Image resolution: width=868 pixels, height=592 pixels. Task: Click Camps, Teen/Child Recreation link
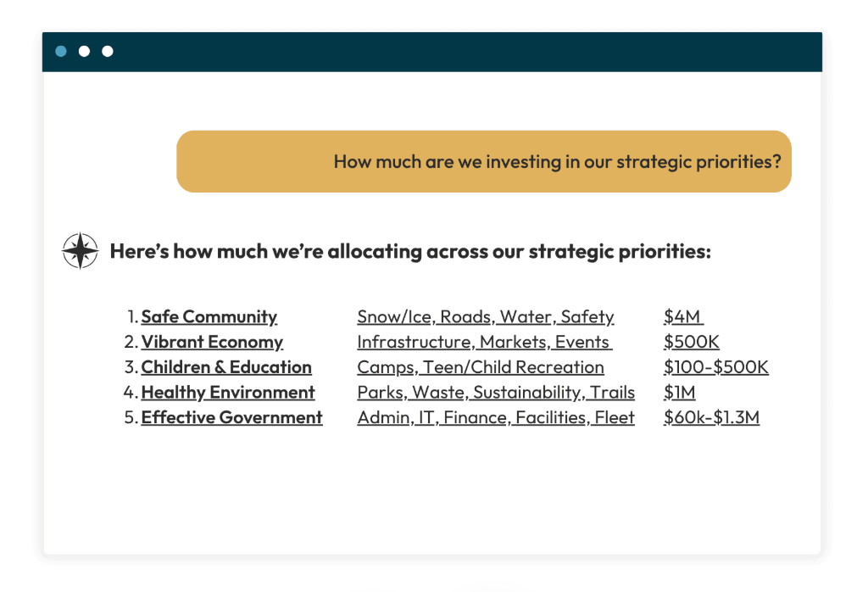click(481, 367)
